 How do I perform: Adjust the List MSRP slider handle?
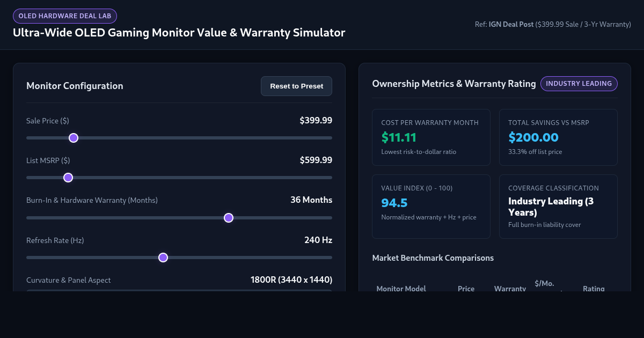(68, 178)
